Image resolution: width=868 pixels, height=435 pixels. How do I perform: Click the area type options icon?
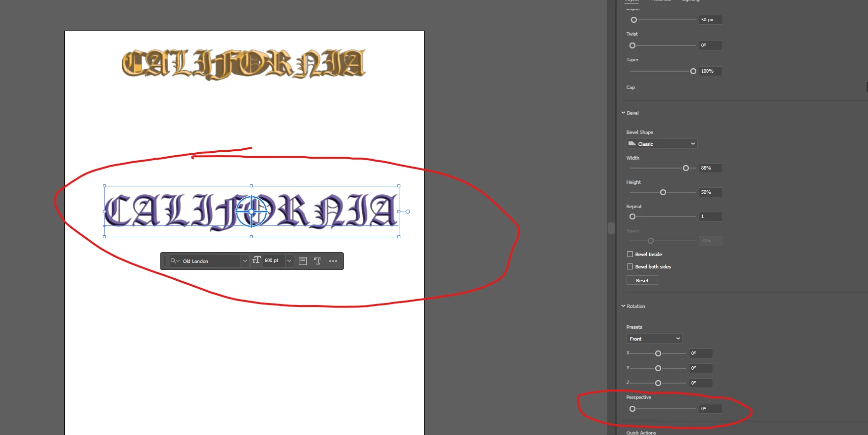click(x=303, y=261)
